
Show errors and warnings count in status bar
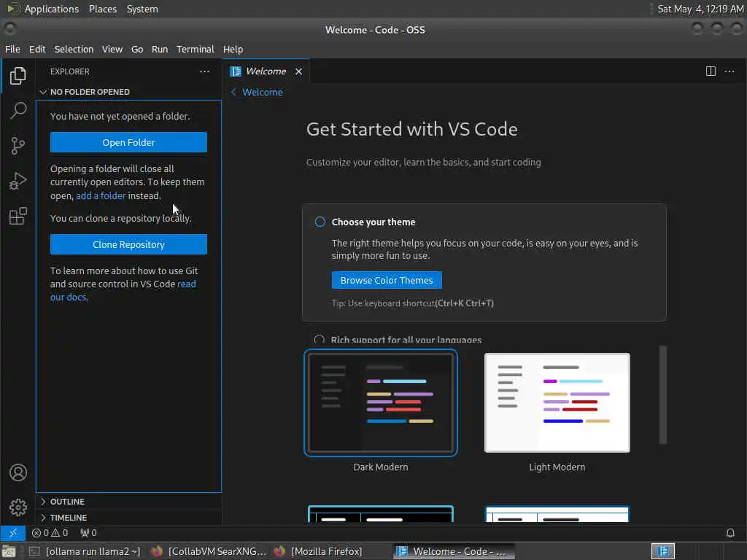point(50,533)
